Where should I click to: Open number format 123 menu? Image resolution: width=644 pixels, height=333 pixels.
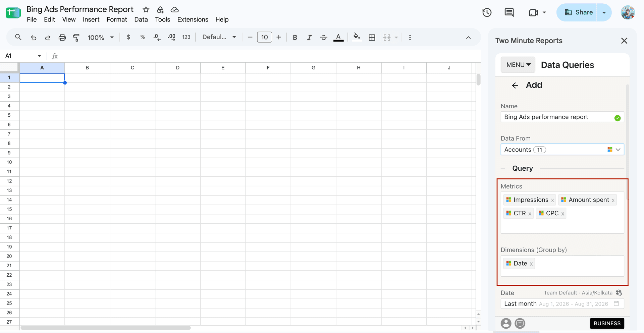pyautogui.click(x=186, y=37)
